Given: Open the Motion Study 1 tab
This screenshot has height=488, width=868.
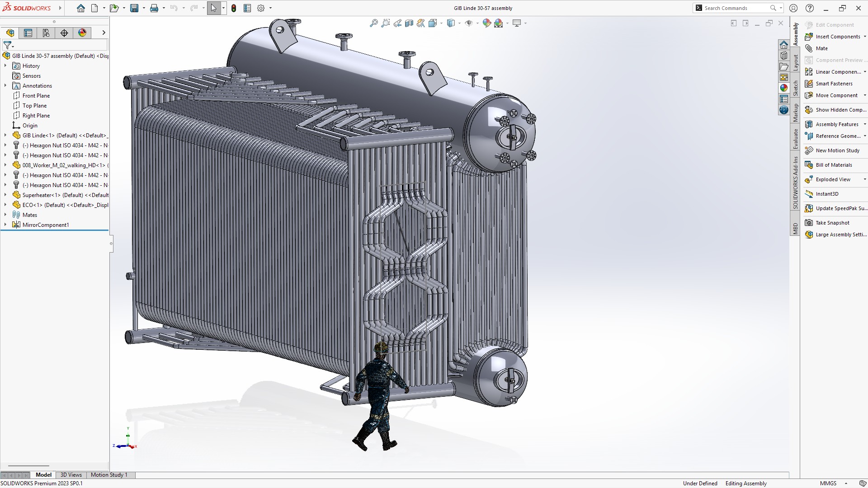Looking at the screenshot, I should pyautogui.click(x=109, y=475).
